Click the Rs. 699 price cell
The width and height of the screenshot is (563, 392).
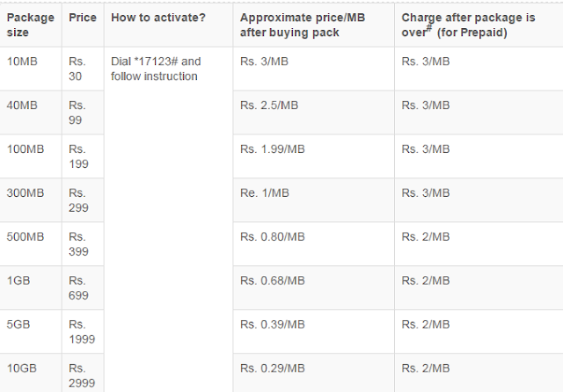[78, 288]
